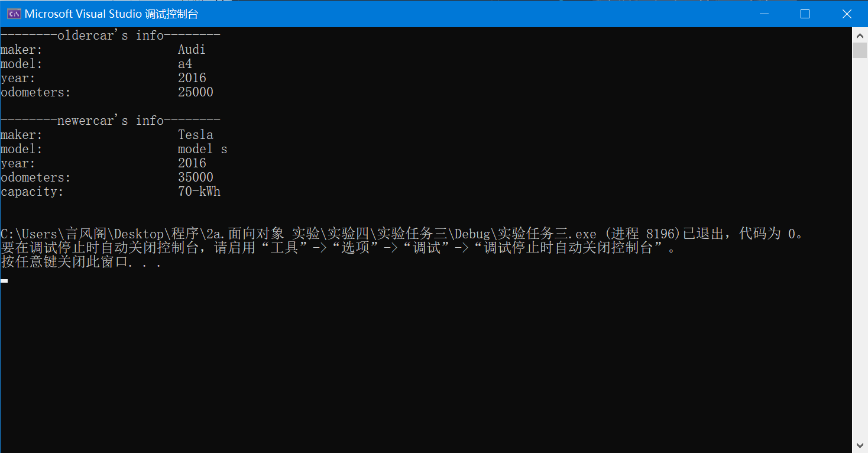Close the debug console window
This screenshot has width=868, height=453.
point(846,14)
